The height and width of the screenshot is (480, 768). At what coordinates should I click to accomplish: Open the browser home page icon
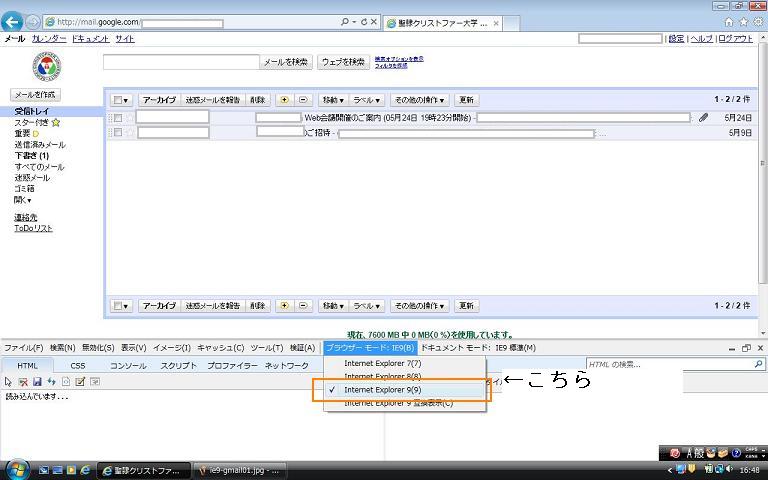[729, 22]
